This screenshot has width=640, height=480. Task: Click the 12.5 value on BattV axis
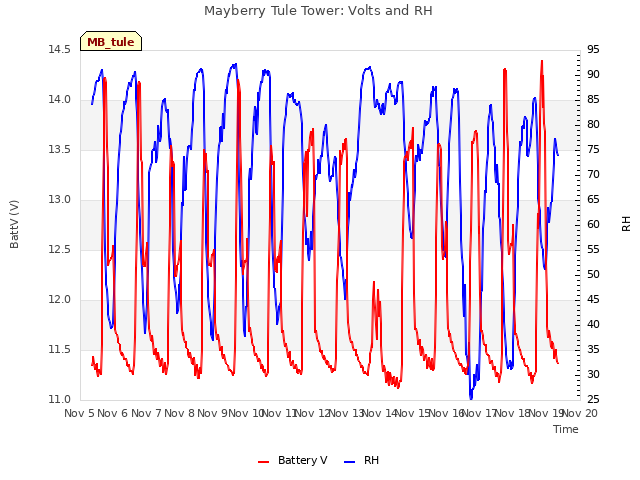coord(60,249)
